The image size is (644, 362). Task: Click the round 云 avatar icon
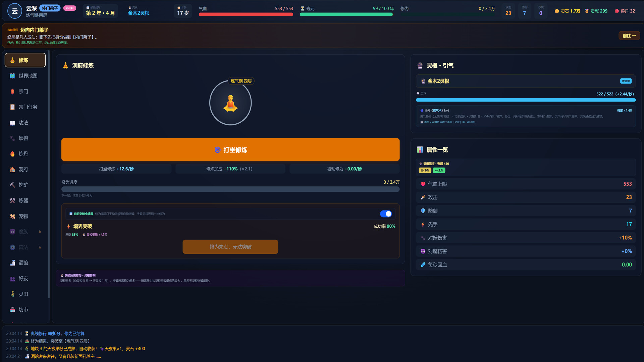[15, 11]
